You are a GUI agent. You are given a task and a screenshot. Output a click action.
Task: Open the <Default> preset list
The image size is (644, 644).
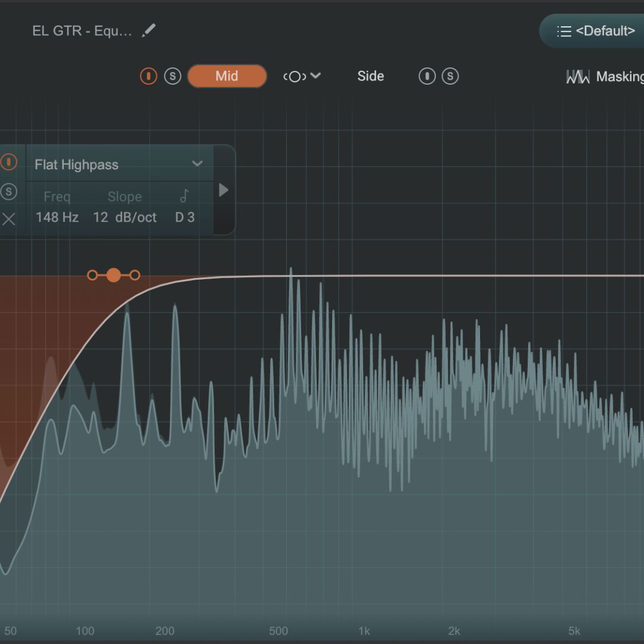point(595,31)
